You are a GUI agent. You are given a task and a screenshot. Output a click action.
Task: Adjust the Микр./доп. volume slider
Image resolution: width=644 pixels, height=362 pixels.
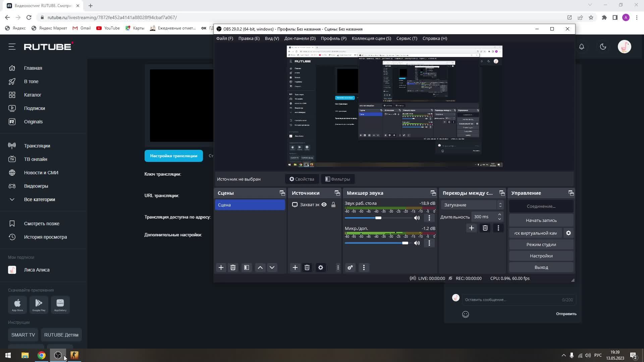[405, 243]
